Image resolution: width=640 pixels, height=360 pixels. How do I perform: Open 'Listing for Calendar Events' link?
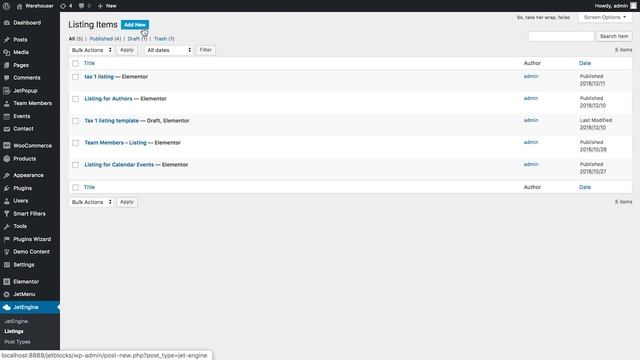pyautogui.click(x=119, y=165)
